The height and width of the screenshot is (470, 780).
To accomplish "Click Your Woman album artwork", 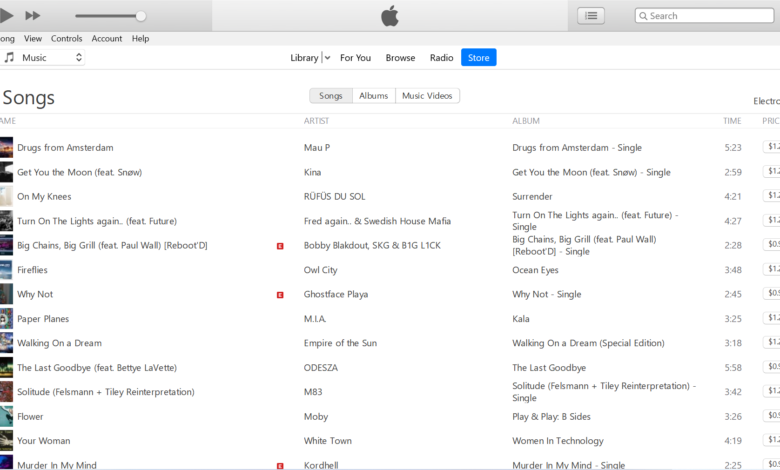I will coord(6,441).
